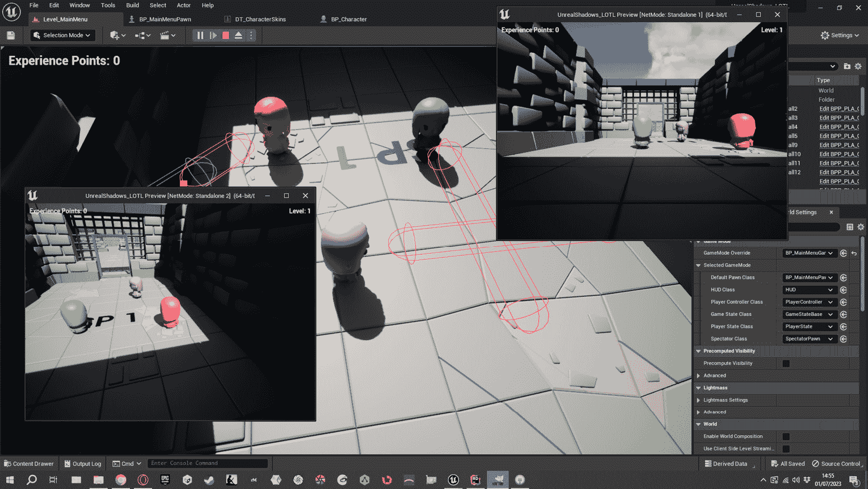This screenshot has height=489, width=868.
Task: Open the Player Controller Class dropdown
Action: click(x=809, y=302)
